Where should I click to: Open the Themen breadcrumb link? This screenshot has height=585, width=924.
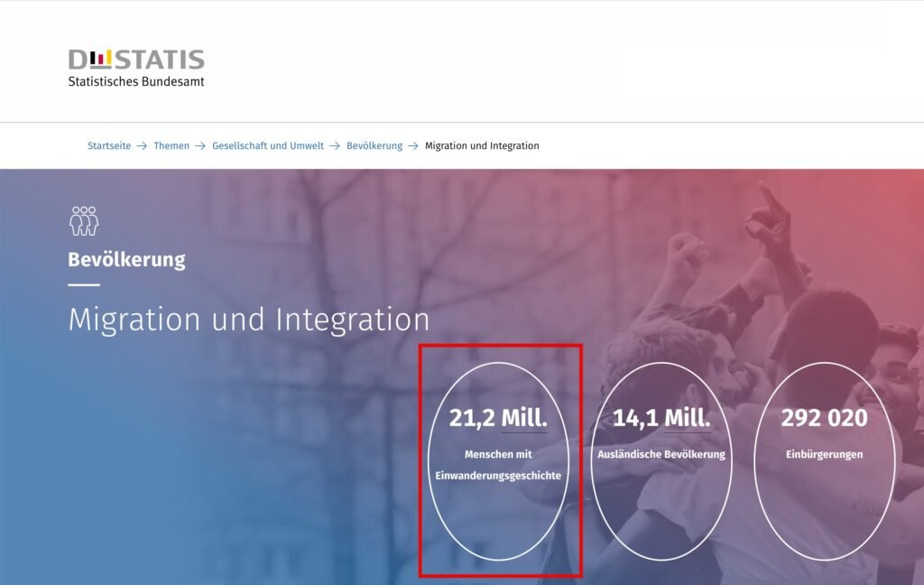click(171, 146)
